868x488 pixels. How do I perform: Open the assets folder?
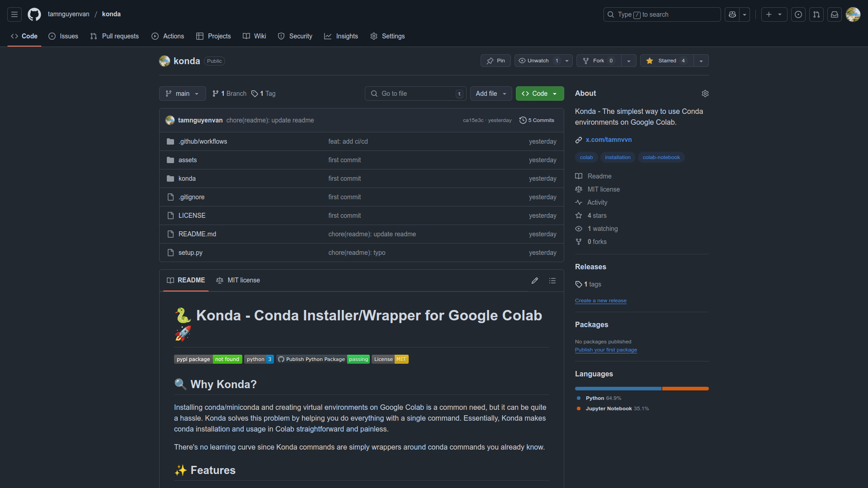pos(187,160)
